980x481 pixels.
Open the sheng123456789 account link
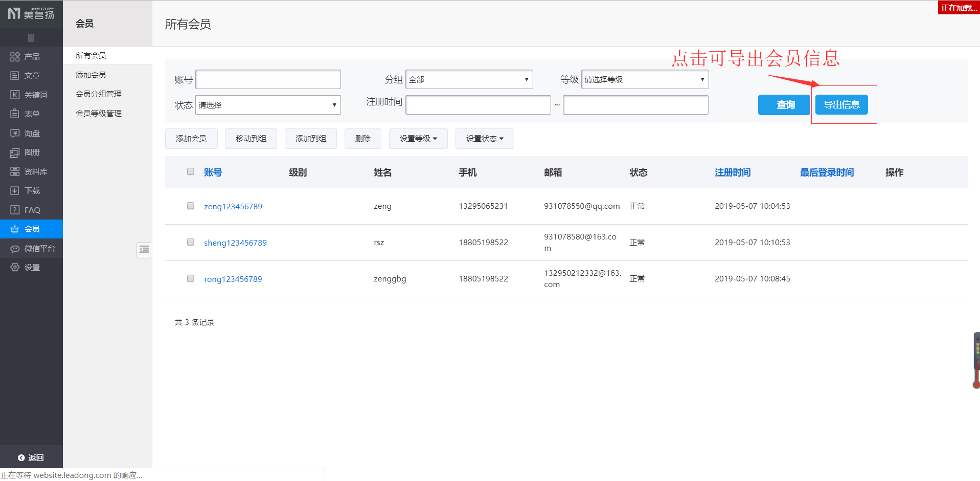235,243
